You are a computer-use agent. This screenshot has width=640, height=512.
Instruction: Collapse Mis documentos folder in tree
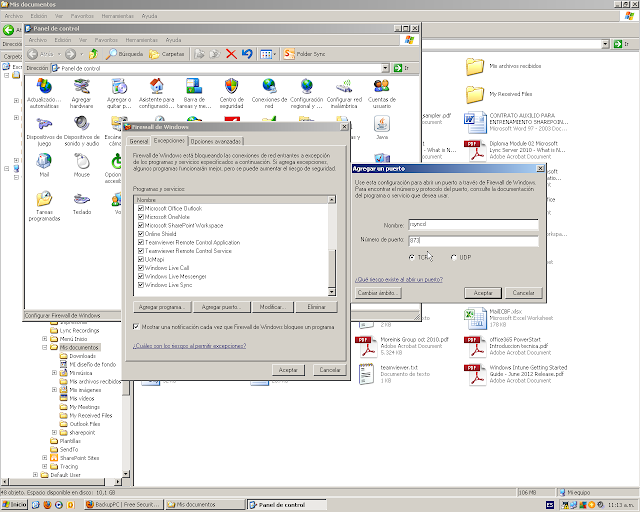coord(44,347)
